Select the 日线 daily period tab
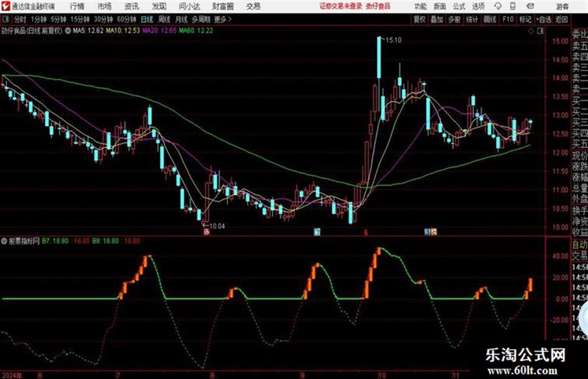The height and width of the screenshot is (379, 588). 147,19
